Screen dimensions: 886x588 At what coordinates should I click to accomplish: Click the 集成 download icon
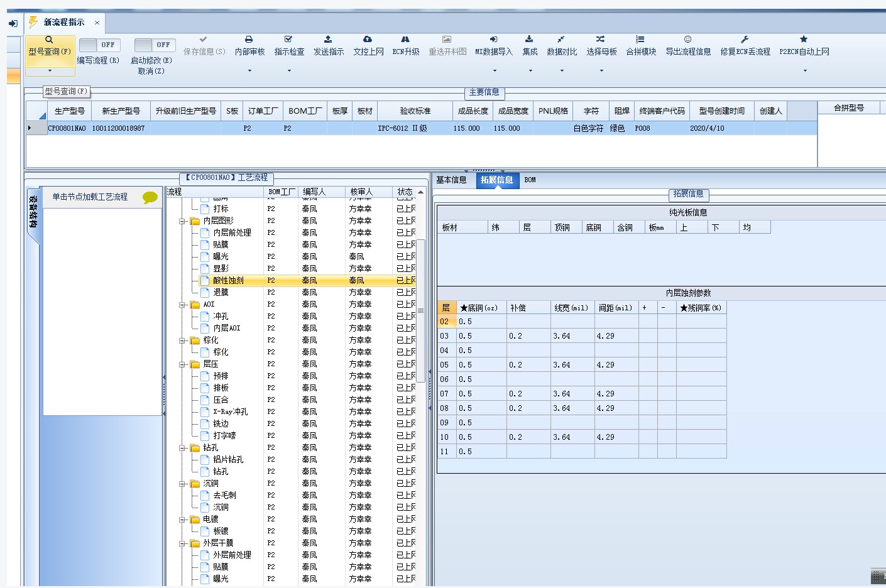point(529,39)
